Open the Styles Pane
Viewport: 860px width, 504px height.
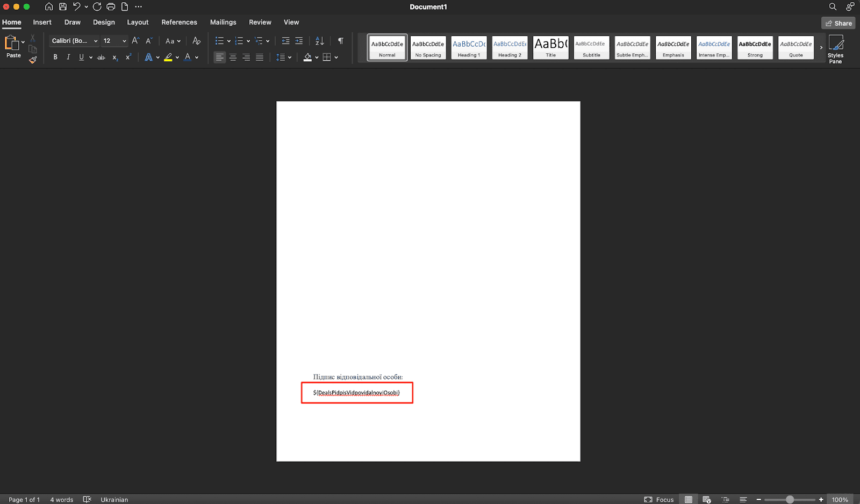(835, 49)
